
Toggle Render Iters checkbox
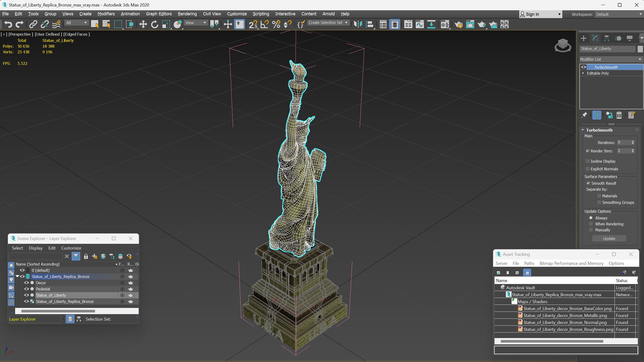(588, 151)
